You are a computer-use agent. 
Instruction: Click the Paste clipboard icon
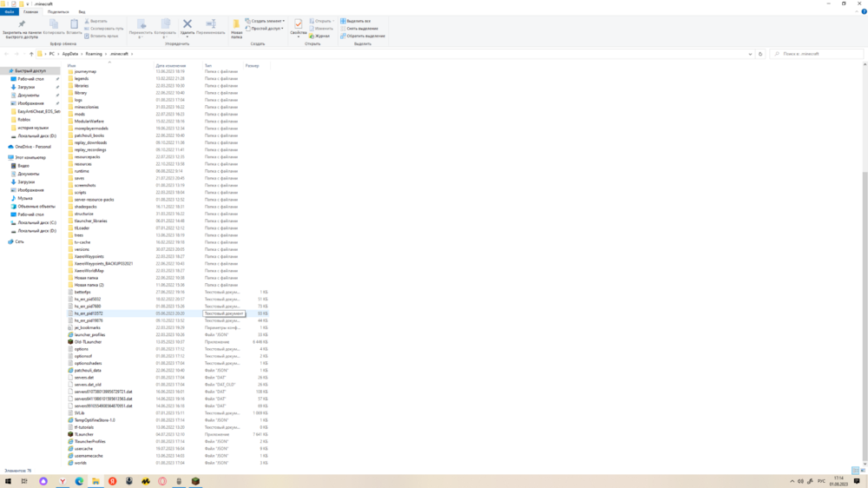click(x=74, y=23)
